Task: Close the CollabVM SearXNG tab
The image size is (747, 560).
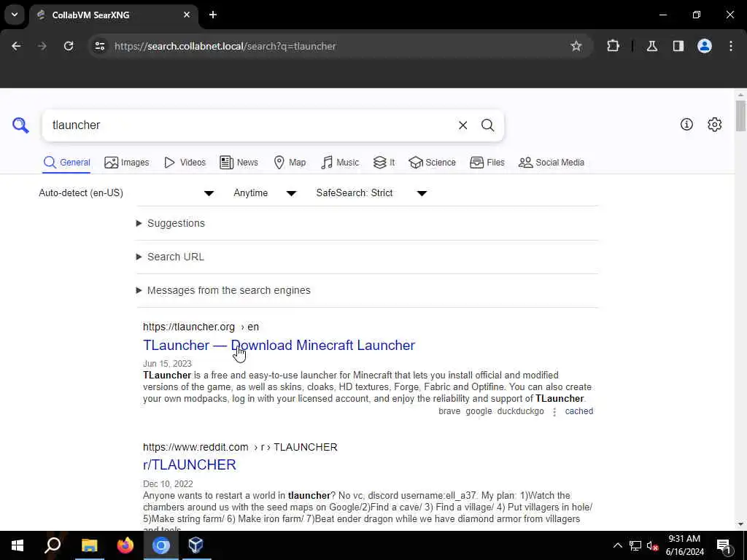Action: (187, 15)
